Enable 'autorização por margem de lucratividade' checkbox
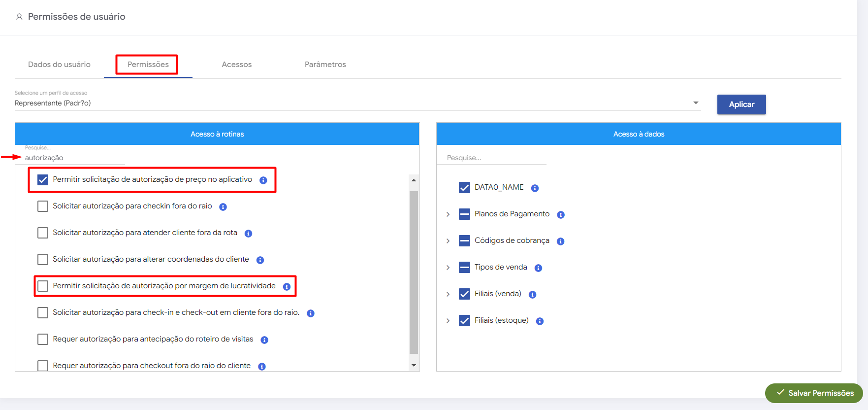Viewport: 868px width, 410px height. tap(43, 286)
